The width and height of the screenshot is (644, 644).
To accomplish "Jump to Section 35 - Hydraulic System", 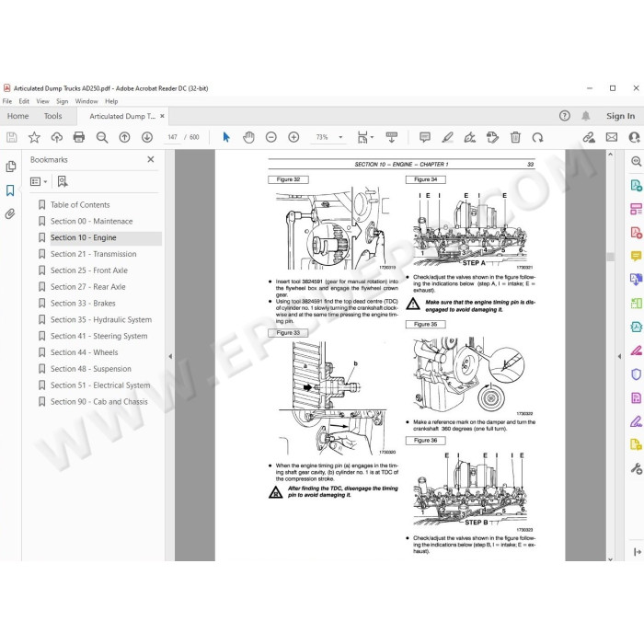I will [x=101, y=319].
